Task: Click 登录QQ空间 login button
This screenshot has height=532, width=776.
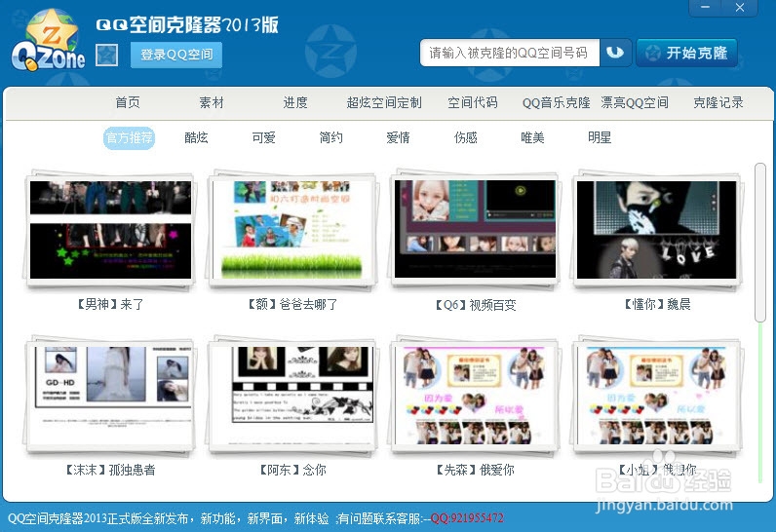Action: (x=176, y=55)
